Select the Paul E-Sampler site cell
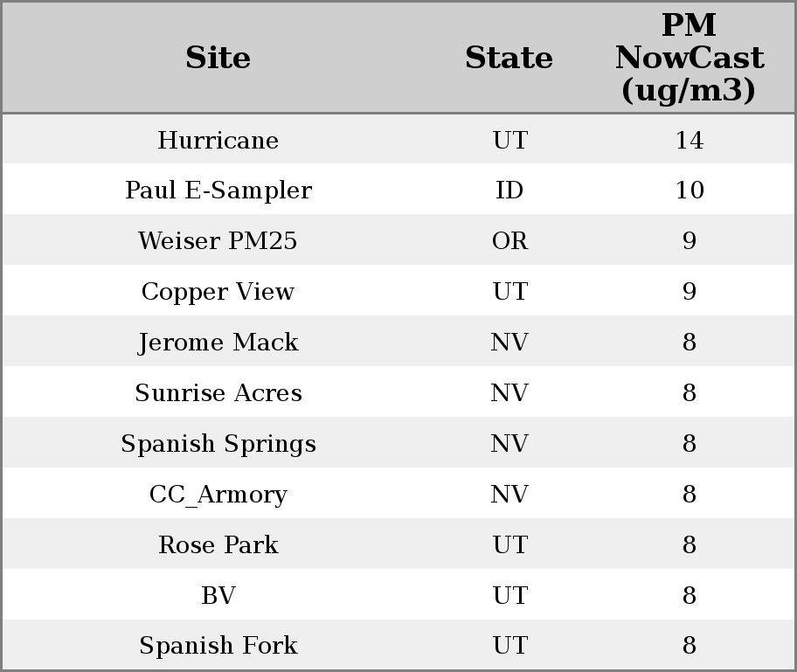797x672 pixels. coord(218,191)
